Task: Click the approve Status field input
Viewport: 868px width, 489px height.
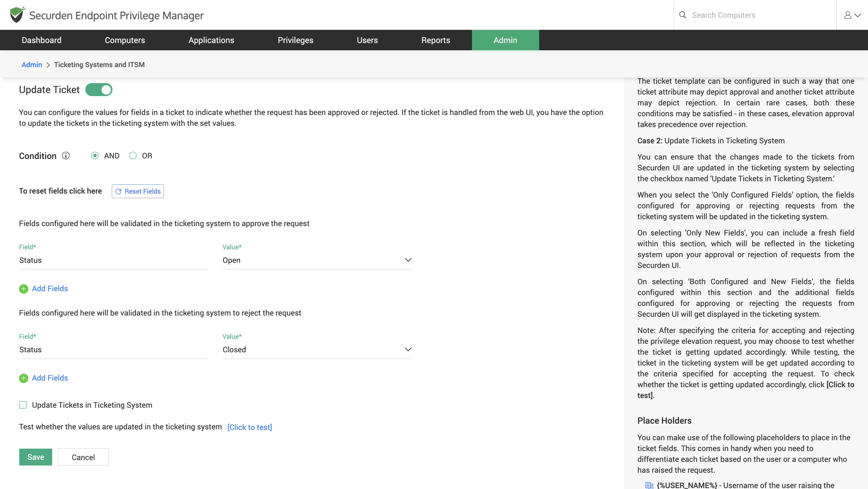Action: tap(114, 260)
